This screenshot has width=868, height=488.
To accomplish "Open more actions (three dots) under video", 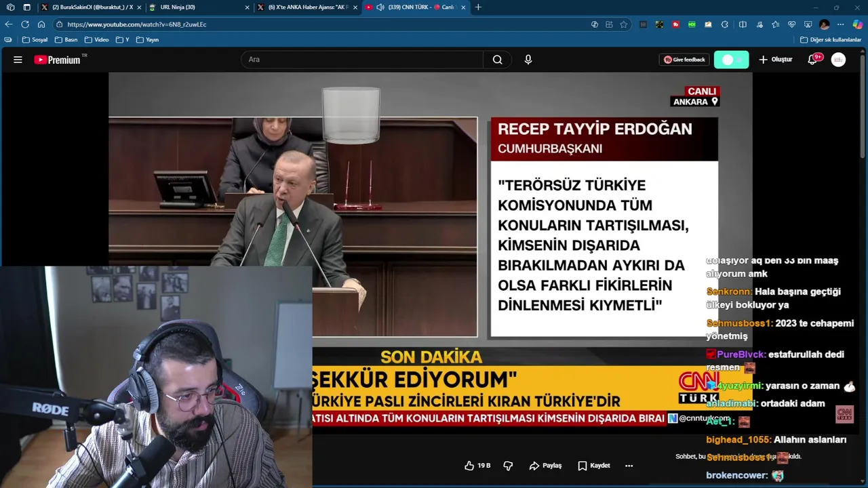I will 629,466.
